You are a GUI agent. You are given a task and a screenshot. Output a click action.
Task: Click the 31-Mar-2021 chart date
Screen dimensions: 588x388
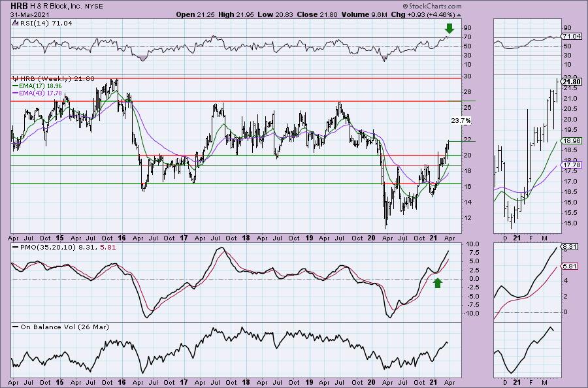pos(29,14)
